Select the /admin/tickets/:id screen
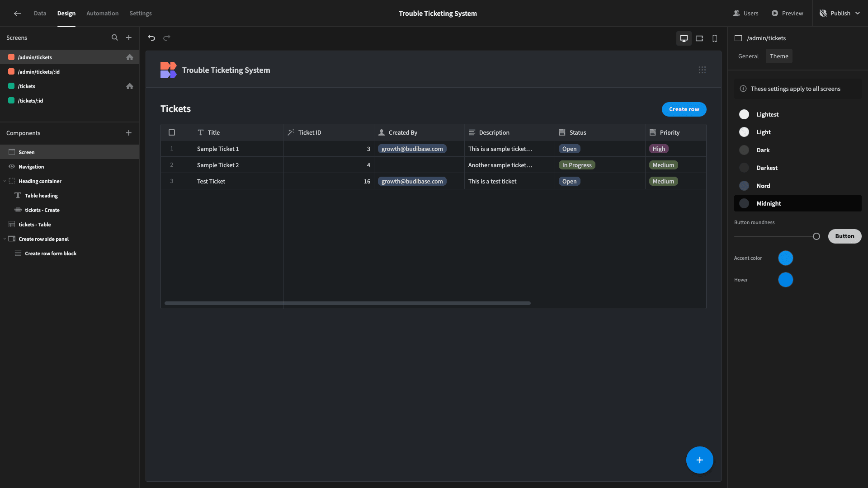Image resolution: width=868 pixels, height=488 pixels. coord(70,72)
